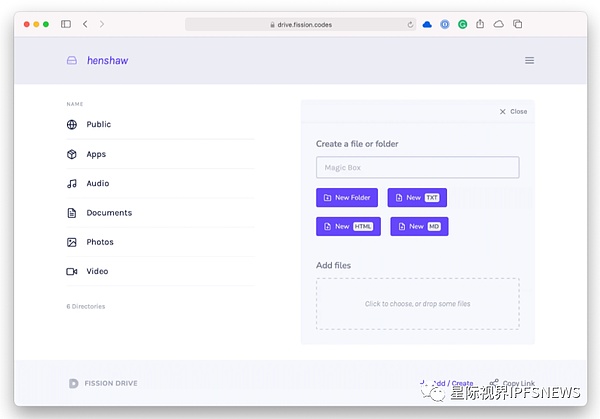Focus the Magic Box input field

tap(417, 167)
